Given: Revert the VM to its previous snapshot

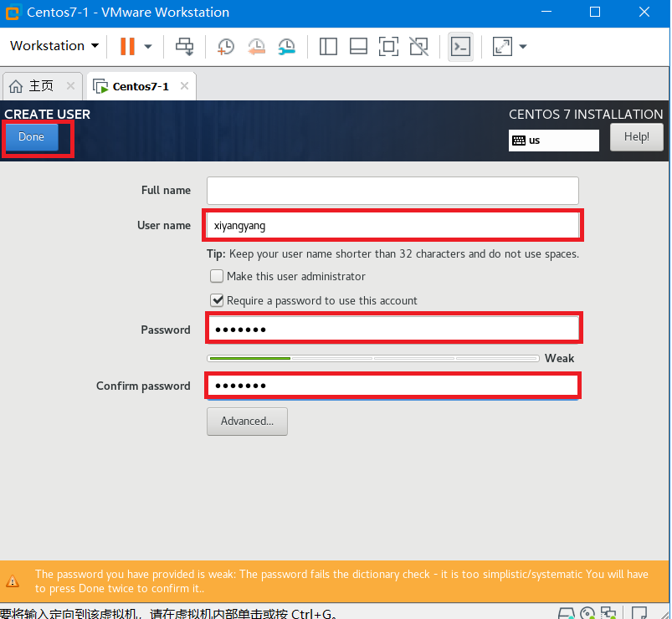Looking at the screenshot, I should 256,46.
